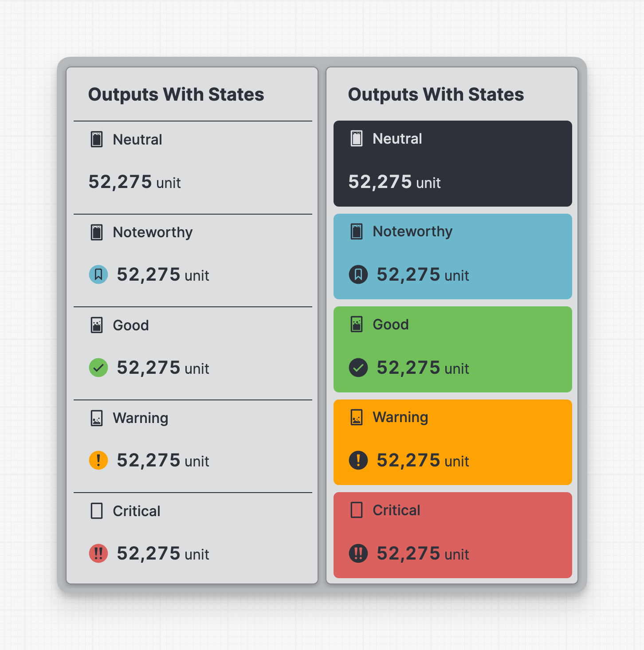Image resolution: width=644 pixels, height=650 pixels.
Task: Click the right panel Outputs With States heading
Action: click(436, 94)
